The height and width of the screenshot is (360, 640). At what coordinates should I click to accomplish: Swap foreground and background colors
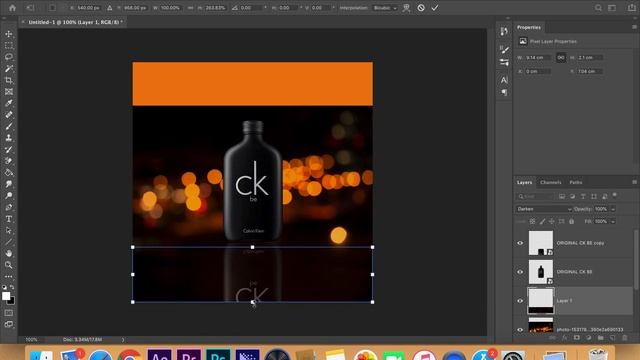coord(12,287)
